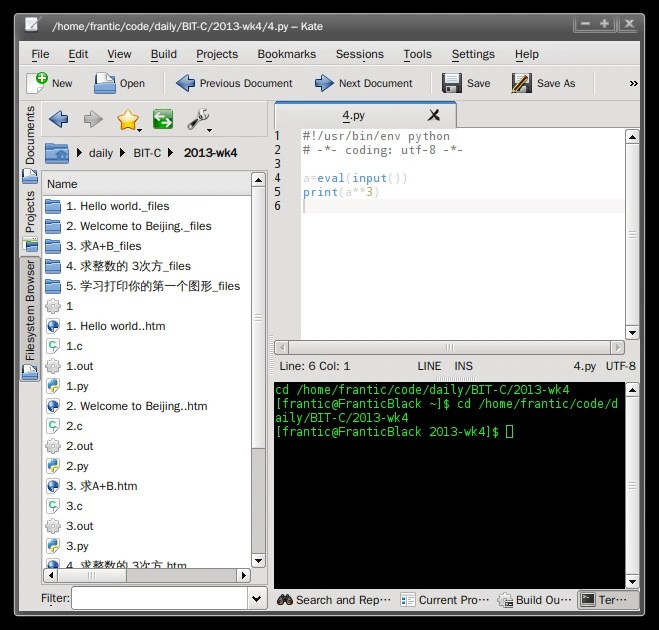The image size is (659, 630).
Task: Close the 4.py tab
Action: click(x=433, y=115)
